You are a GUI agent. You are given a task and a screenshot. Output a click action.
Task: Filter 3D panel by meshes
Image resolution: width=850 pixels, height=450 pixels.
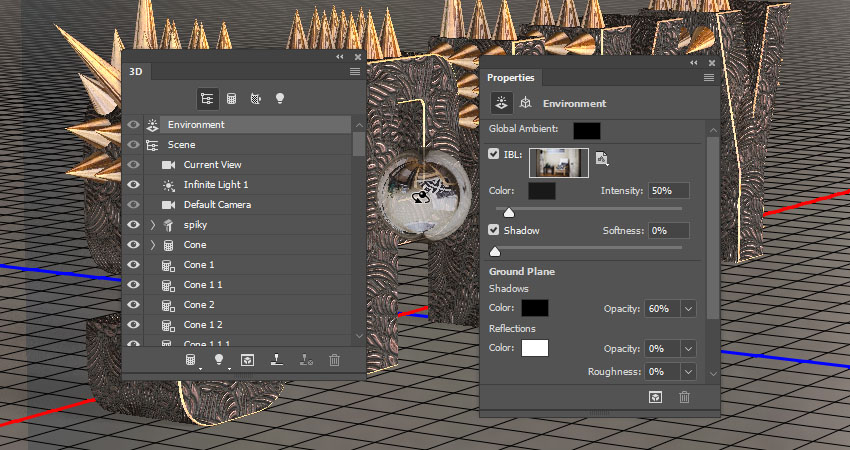point(231,99)
